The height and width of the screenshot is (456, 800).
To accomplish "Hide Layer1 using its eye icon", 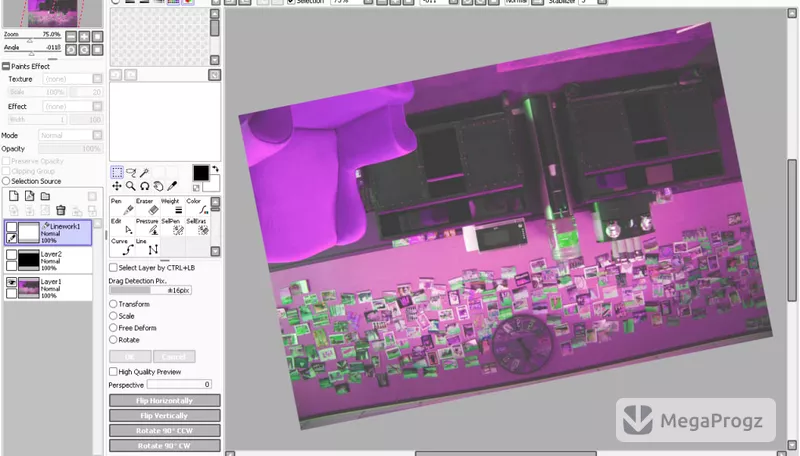I will (x=11, y=282).
